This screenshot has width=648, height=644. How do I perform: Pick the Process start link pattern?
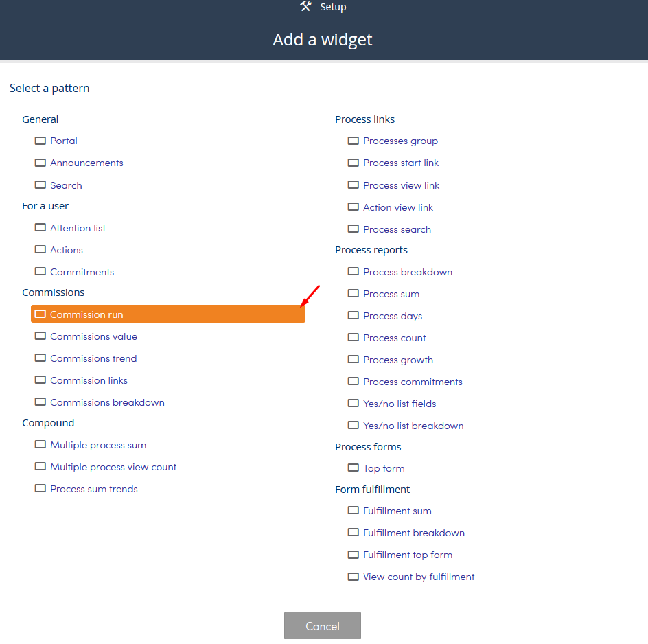(x=401, y=163)
